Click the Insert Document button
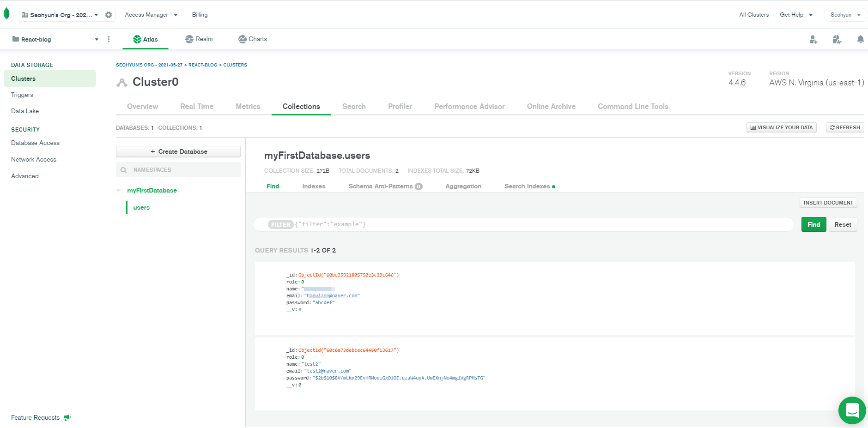The image size is (868, 428). (828, 203)
